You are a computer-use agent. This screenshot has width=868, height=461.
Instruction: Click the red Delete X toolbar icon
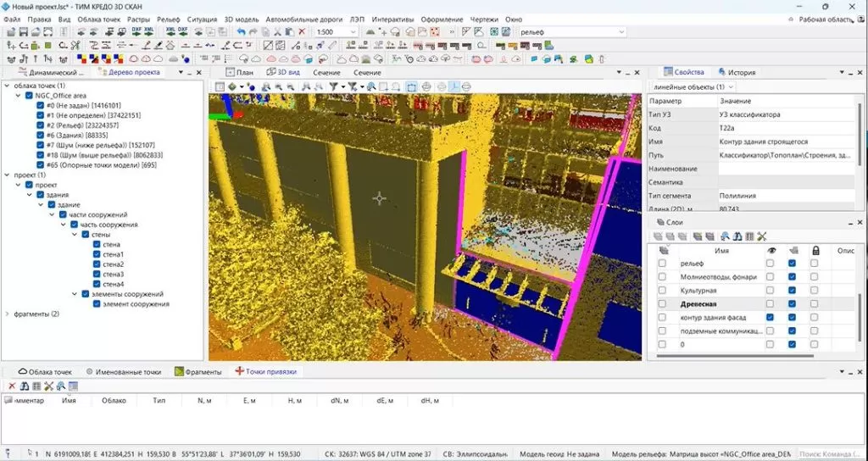click(302, 32)
